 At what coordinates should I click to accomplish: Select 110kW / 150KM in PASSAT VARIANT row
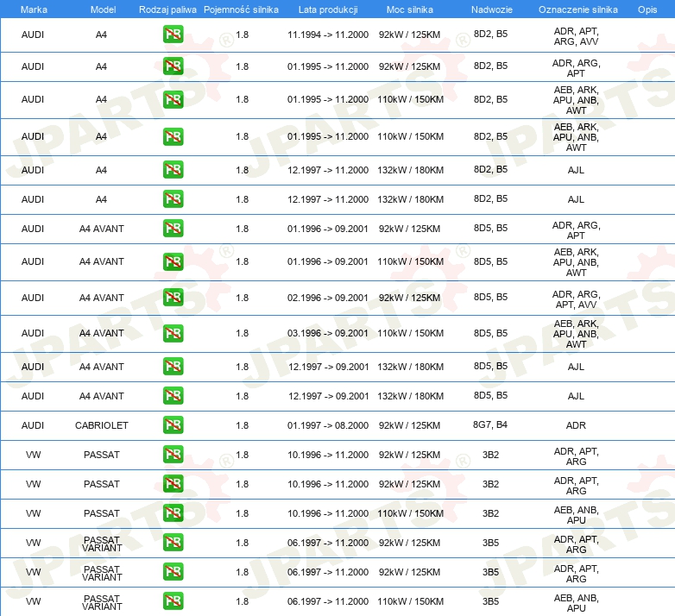tap(410, 601)
